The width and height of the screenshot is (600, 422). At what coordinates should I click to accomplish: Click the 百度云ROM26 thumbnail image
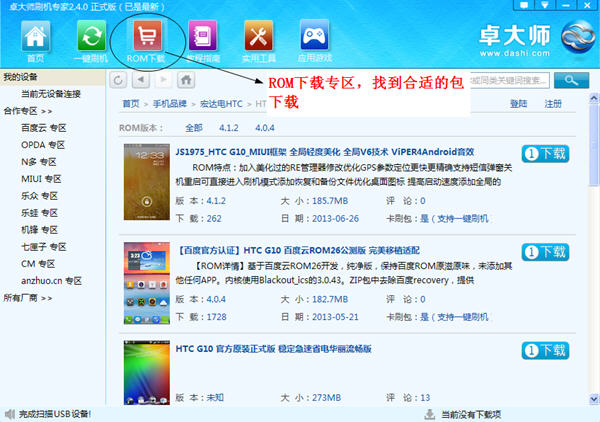[147, 283]
